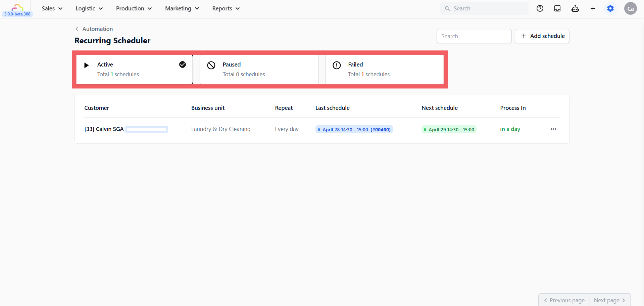
Task: Expand the Reports menu
Action: (x=226, y=8)
